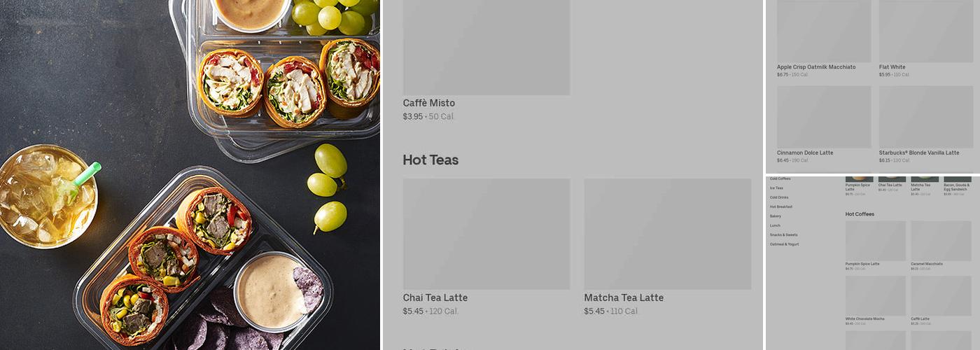Select Oatmeal & Yogurt sidebar category

coord(784,244)
